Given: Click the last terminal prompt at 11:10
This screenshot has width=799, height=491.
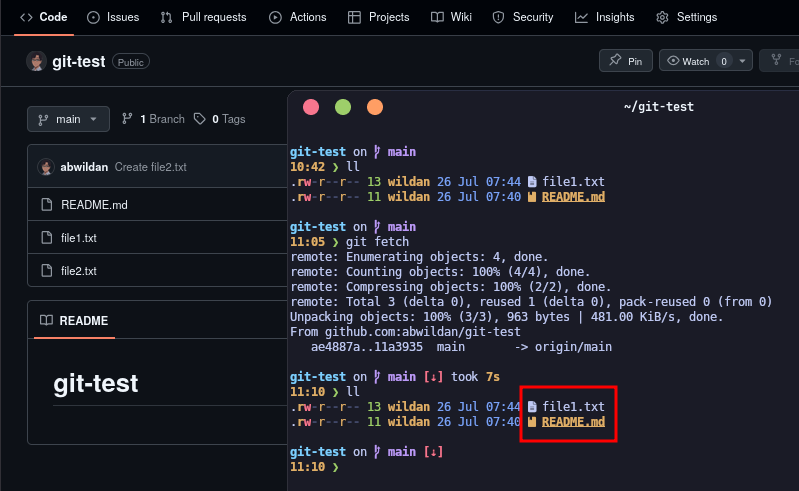Looking at the screenshot, I should 314,467.
